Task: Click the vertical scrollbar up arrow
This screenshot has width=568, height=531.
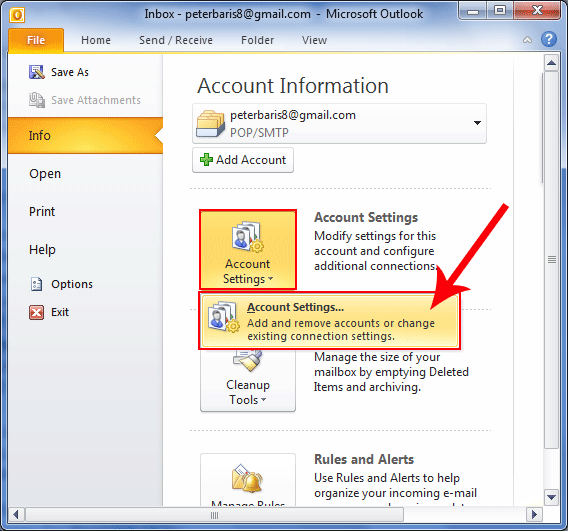Action: (551, 63)
